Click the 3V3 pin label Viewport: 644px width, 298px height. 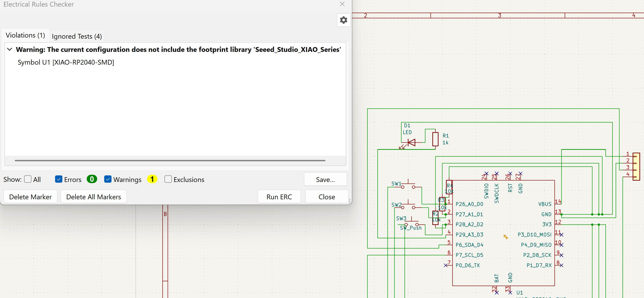547,225
